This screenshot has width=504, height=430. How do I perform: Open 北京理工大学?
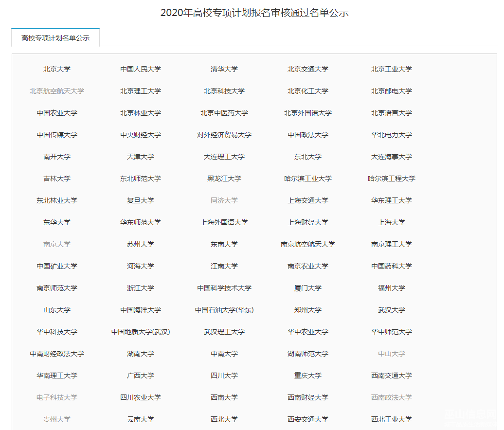141,91
